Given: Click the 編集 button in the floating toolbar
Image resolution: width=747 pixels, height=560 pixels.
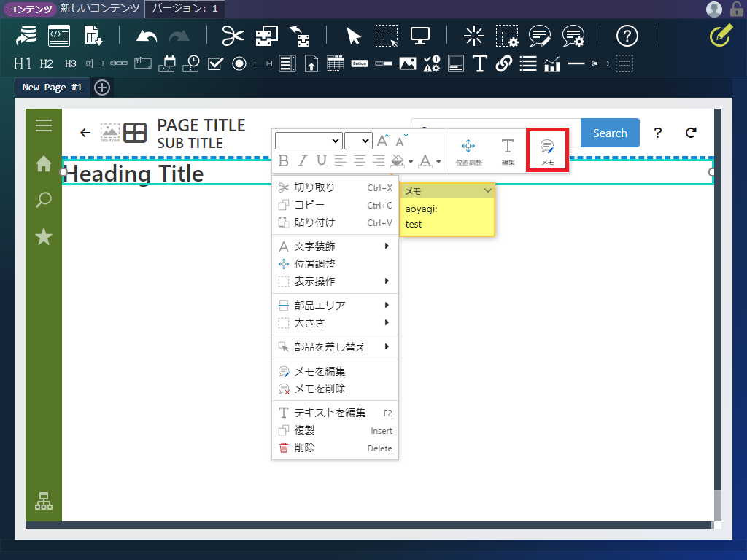Looking at the screenshot, I should tap(508, 152).
